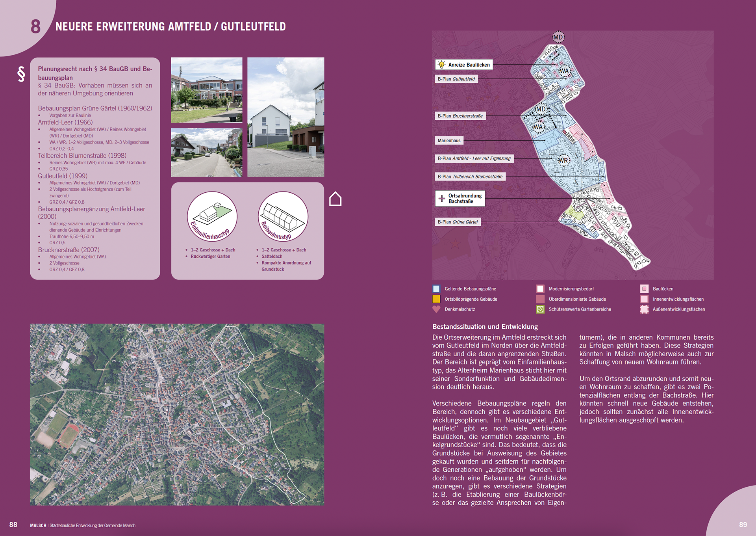Screen dimensions: 756x536
Task: Click the topmost MD marker on map
Action: tap(558, 37)
